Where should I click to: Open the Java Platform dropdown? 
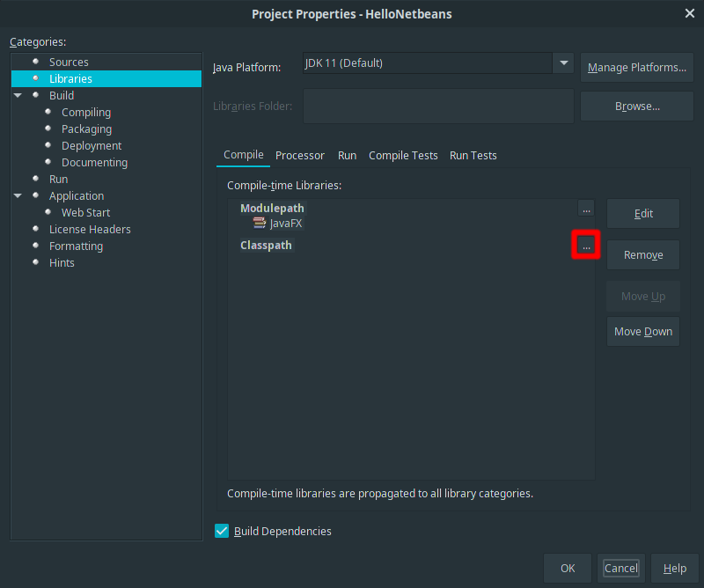tap(563, 63)
